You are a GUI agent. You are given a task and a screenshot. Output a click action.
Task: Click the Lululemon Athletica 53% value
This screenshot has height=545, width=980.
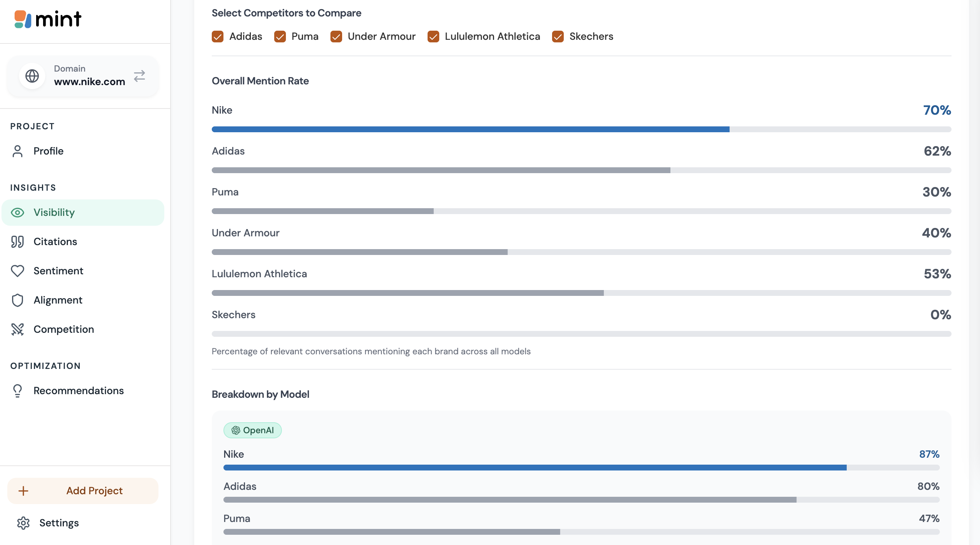pyautogui.click(x=937, y=274)
